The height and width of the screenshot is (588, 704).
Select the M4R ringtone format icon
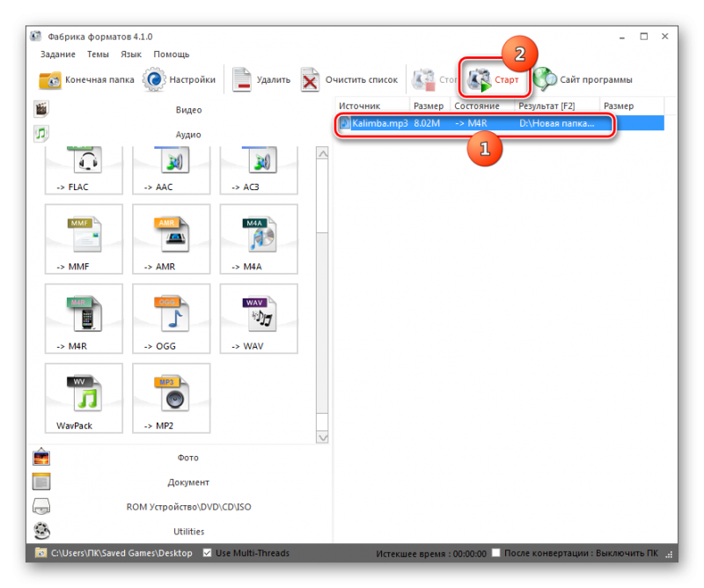click(84, 320)
